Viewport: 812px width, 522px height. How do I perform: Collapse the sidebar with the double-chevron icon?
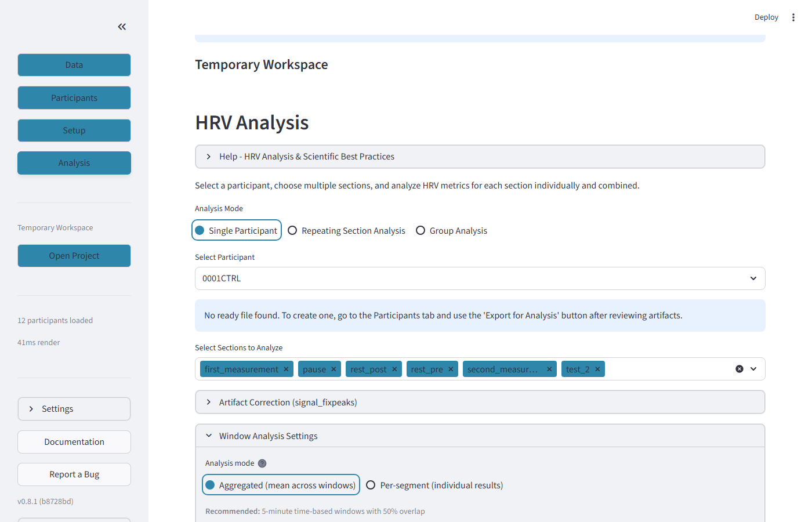coord(122,27)
